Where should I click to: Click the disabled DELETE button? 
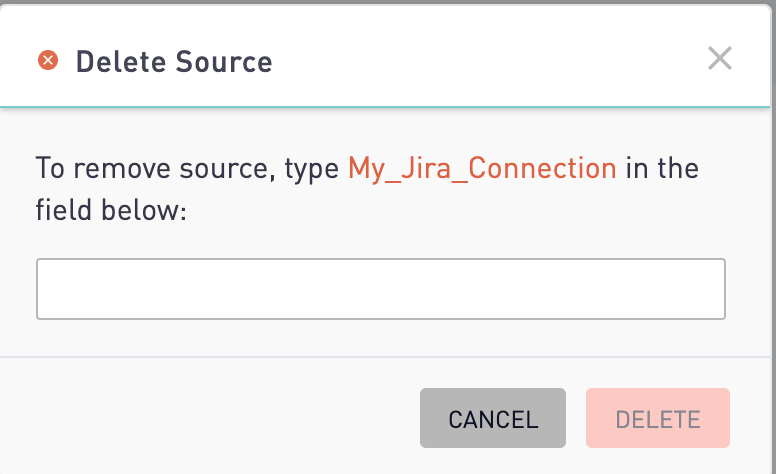point(658,418)
